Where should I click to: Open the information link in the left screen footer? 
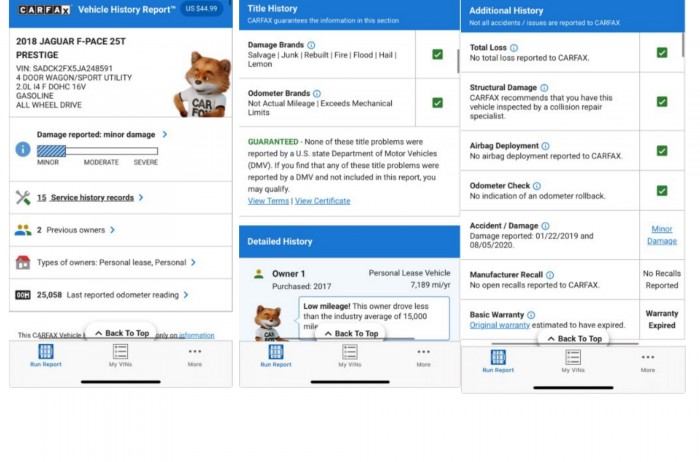(196, 335)
